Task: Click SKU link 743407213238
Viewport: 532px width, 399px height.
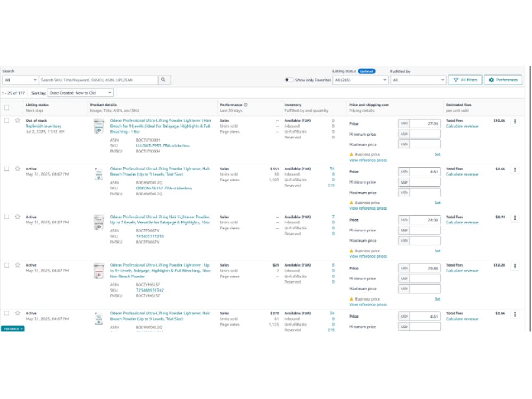Action: tap(149, 237)
